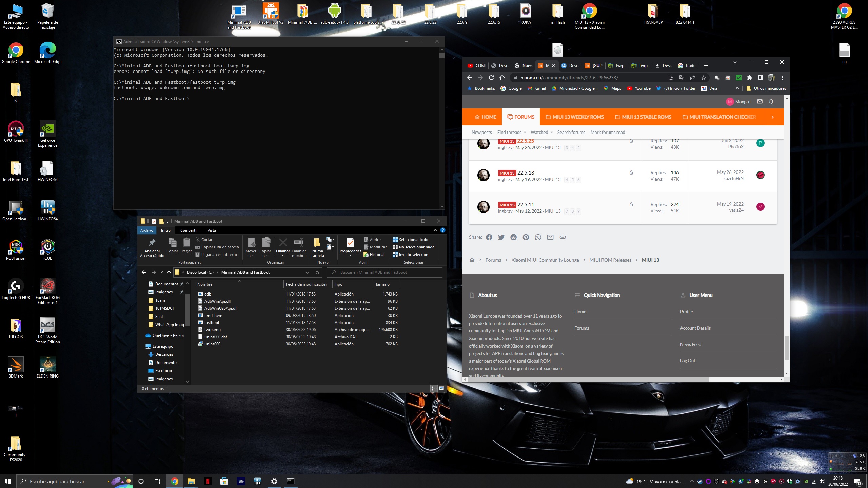Share thread via Facebook icon
The width and height of the screenshot is (868, 488).
[x=489, y=237]
